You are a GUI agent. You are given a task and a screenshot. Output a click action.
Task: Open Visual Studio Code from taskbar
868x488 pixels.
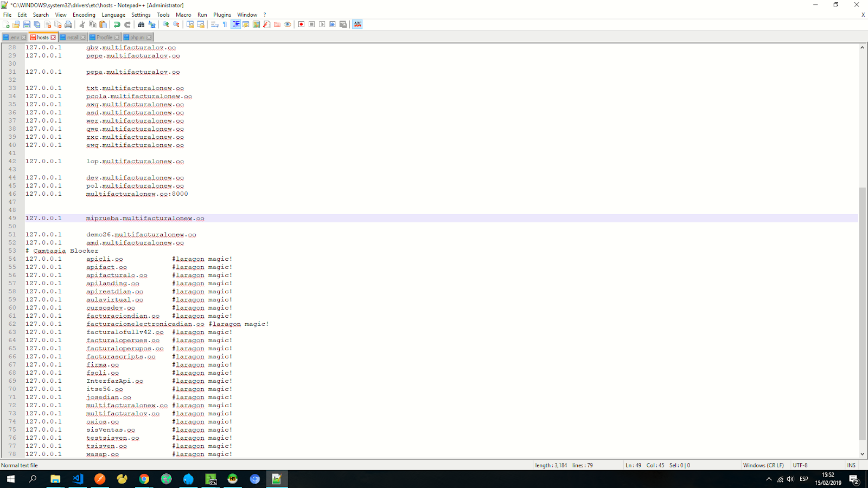[x=78, y=479]
